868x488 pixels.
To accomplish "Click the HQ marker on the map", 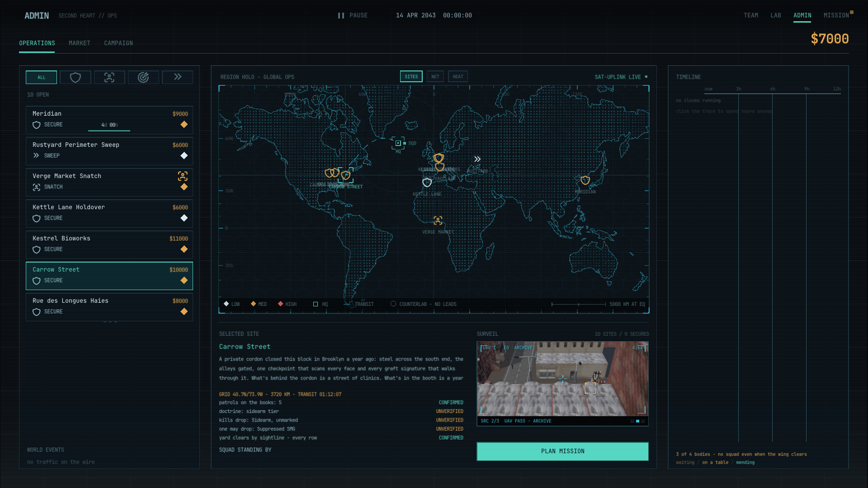I will coord(398,143).
